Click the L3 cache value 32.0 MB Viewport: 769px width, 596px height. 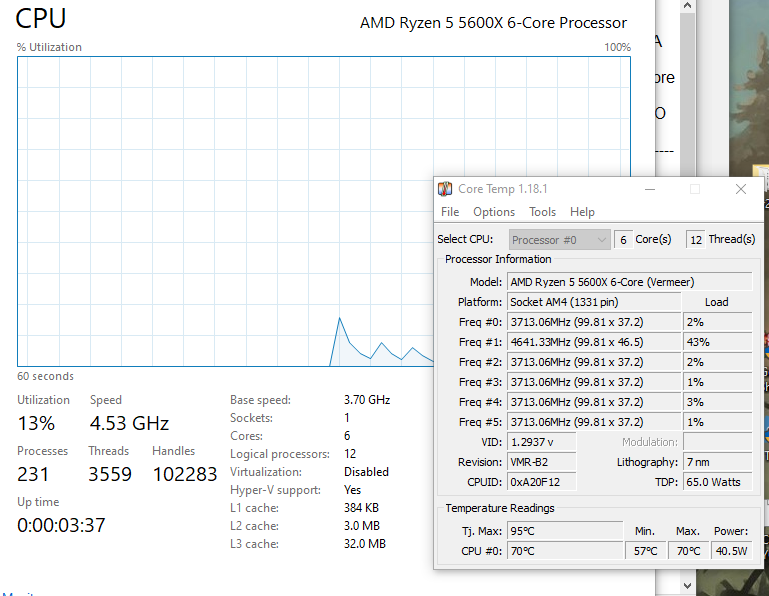click(x=365, y=544)
